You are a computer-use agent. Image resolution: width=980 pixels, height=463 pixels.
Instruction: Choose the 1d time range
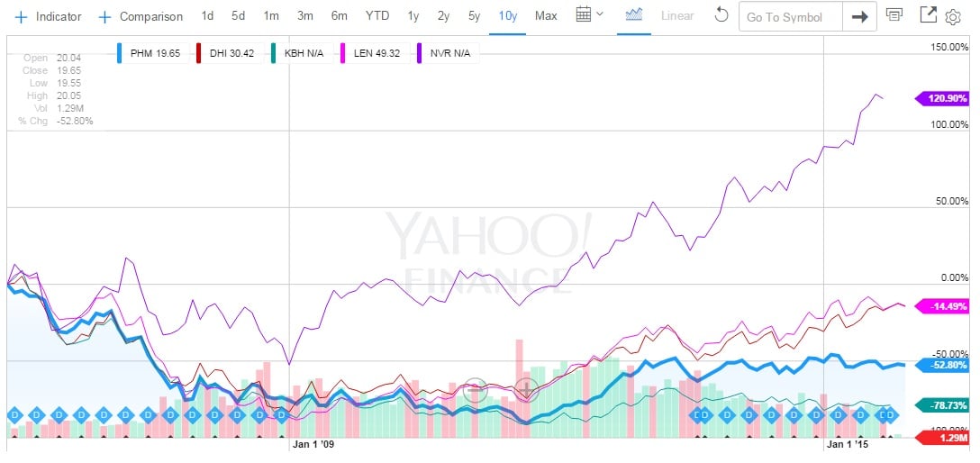pyautogui.click(x=207, y=16)
